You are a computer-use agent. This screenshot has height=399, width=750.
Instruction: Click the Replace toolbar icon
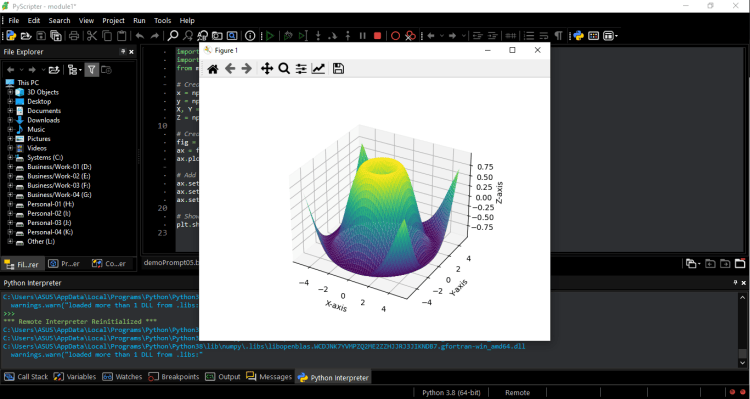pos(203,35)
